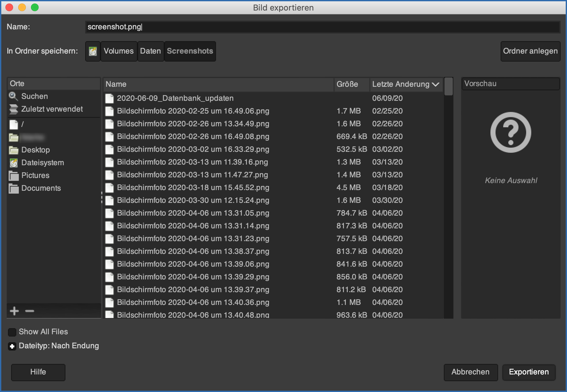Click the Documents folder in sidebar
The height and width of the screenshot is (392, 567).
(41, 188)
